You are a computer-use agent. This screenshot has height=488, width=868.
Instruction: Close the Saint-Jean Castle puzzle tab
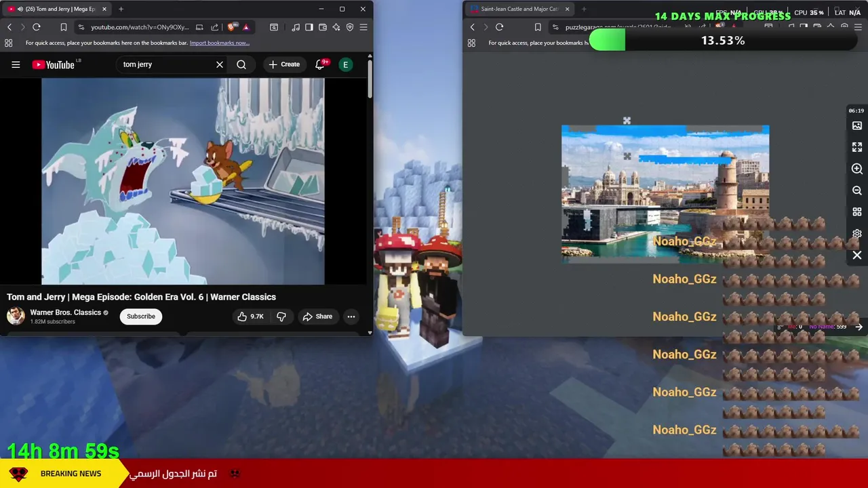point(567,9)
